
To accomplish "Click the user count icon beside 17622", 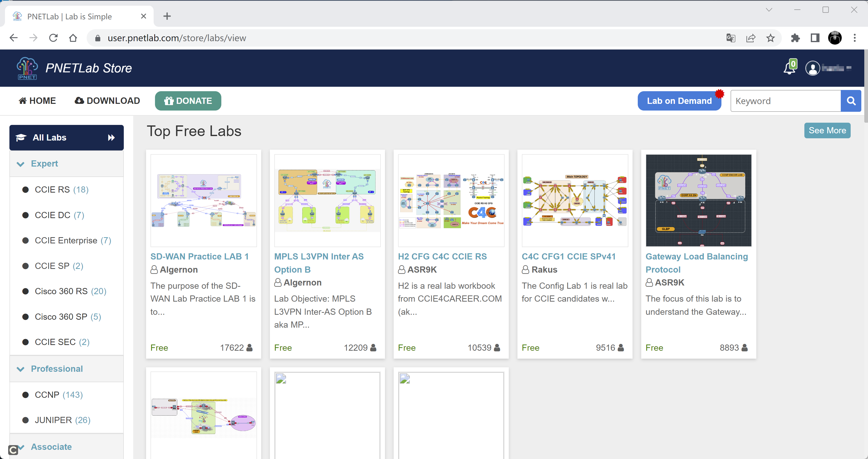I will tap(249, 348).
